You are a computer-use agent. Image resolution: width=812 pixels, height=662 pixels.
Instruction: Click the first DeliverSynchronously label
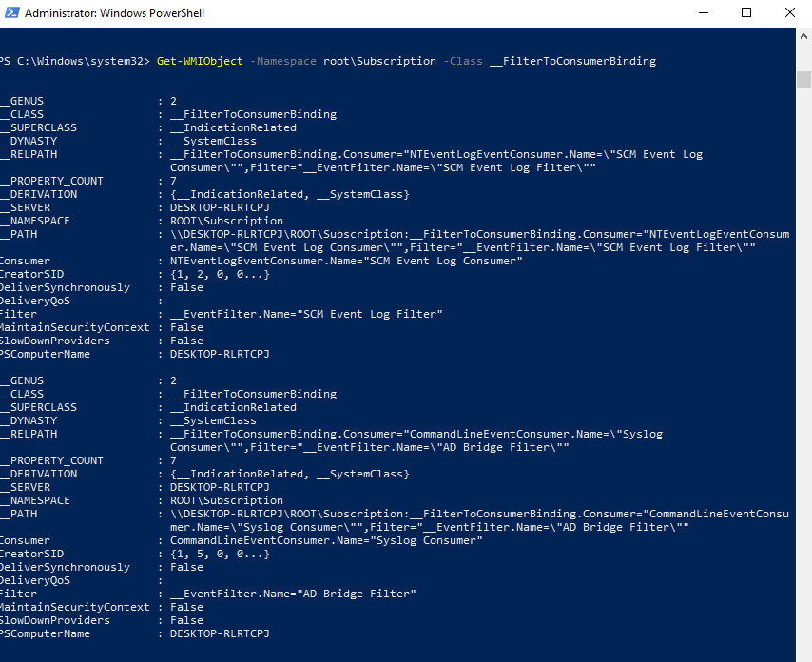pyautogui.click(x=66, y=287)
